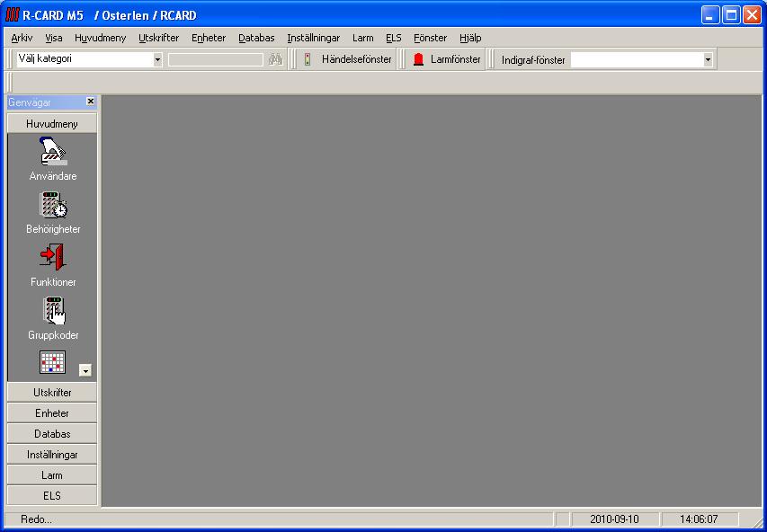Click the Händelsefönster toolbar label

click(357, 59)
